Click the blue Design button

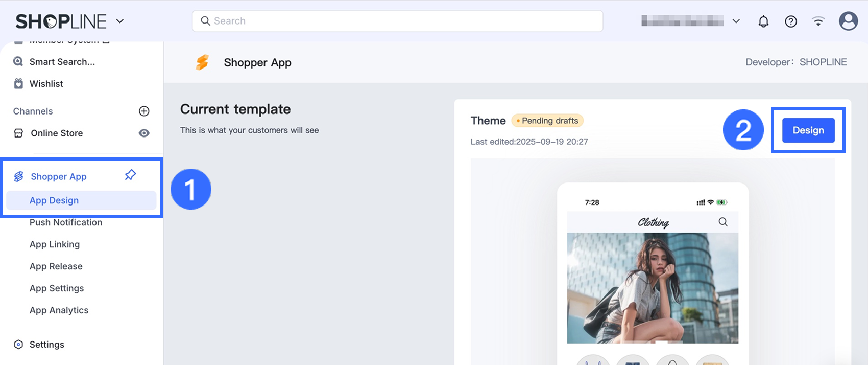point(808,130)
